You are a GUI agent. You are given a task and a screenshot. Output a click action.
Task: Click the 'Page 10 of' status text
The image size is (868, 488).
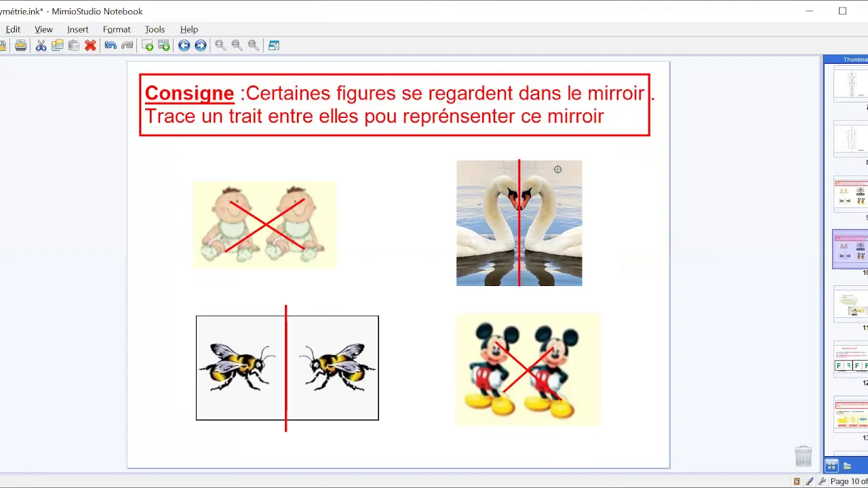(x=849, y=481)
